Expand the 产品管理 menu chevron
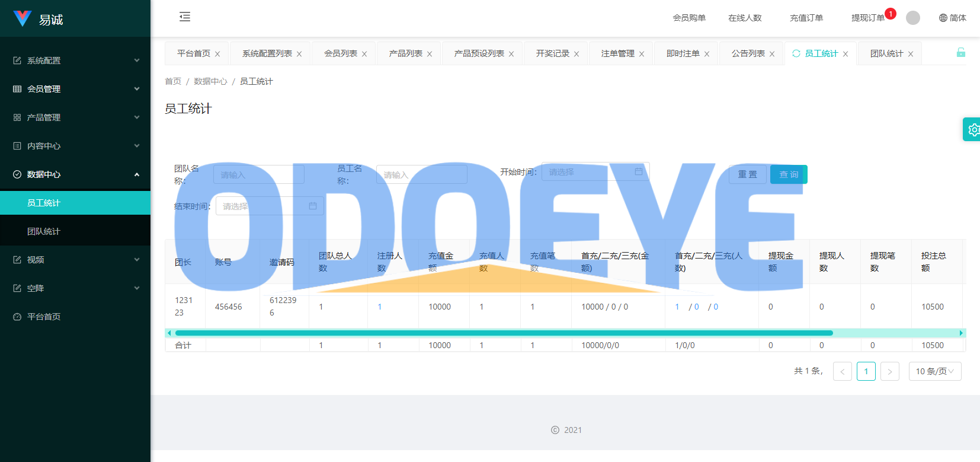The width and height of the screenshot is (980, 462). tap(137, 117)
